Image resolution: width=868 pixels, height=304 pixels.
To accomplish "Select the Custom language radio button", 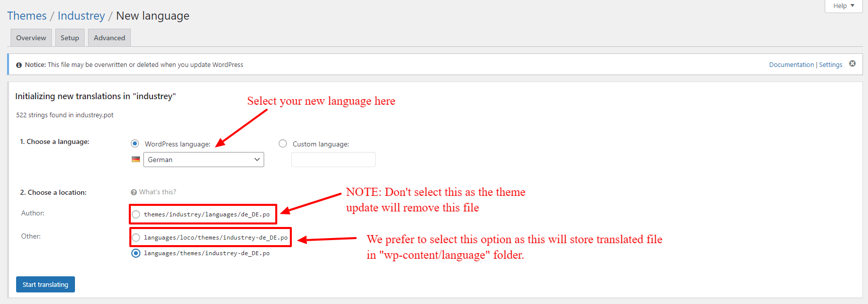I will pos(283,143).
